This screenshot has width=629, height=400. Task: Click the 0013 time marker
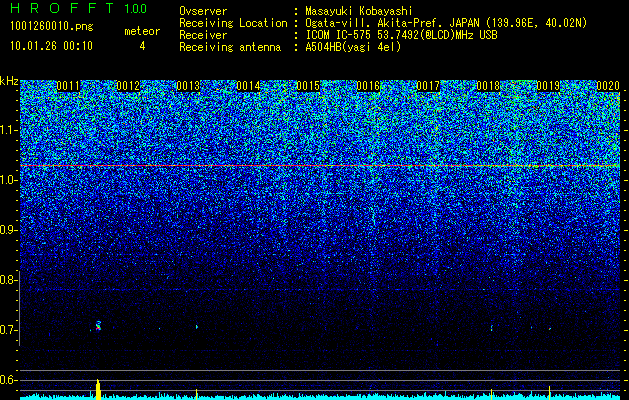click(x=188, y=86)
